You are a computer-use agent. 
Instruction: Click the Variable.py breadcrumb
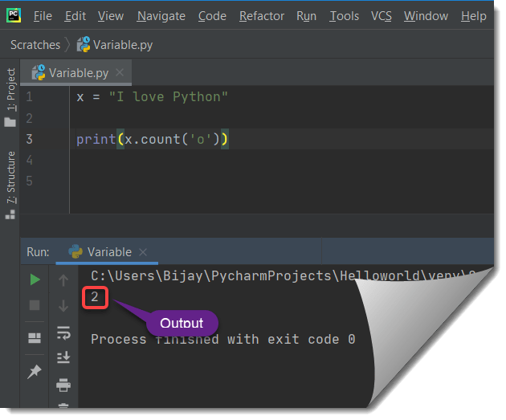[x=115, y=44]
